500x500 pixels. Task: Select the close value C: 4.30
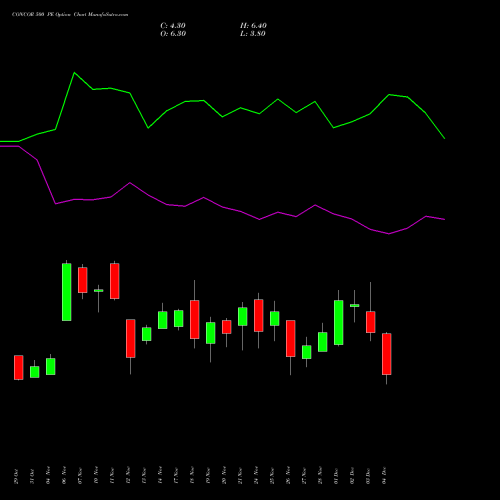[x=173, y=26]
